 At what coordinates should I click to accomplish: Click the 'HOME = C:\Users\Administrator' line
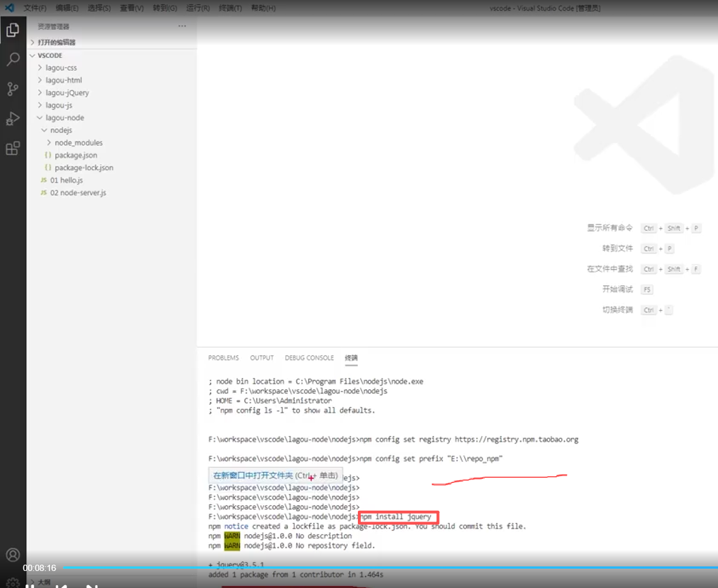[x=270, y=401]
